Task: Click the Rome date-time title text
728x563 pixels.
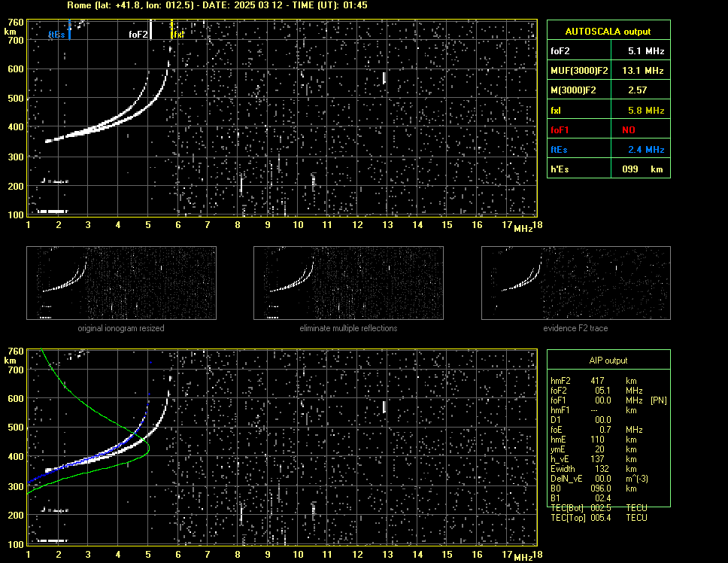Action: click(x=217, y=5)
